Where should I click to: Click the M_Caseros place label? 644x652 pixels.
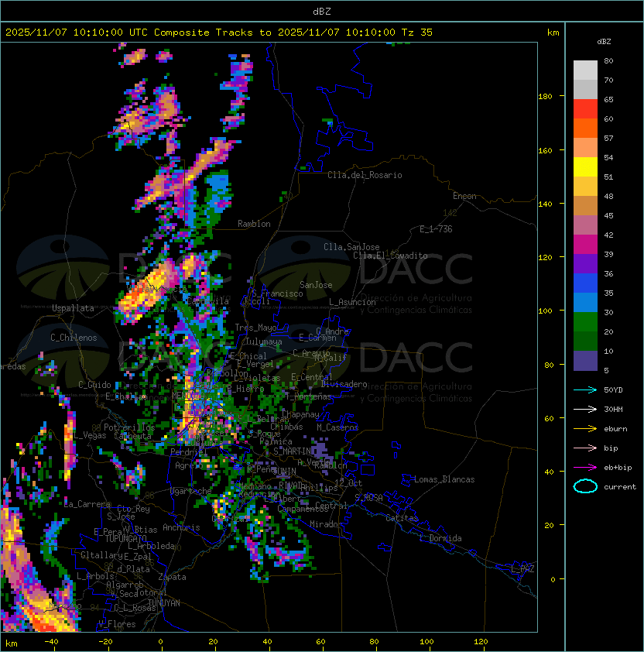[x=337, y=427]
